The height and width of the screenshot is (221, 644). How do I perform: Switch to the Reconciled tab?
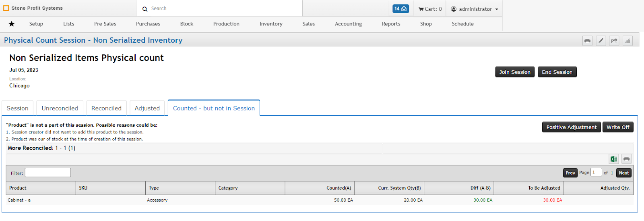coord(106,108)
